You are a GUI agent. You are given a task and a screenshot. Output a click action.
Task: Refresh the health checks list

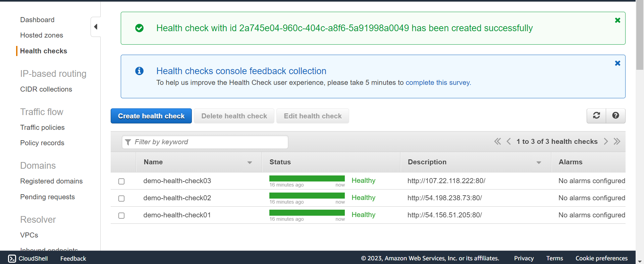pos(596,116)
